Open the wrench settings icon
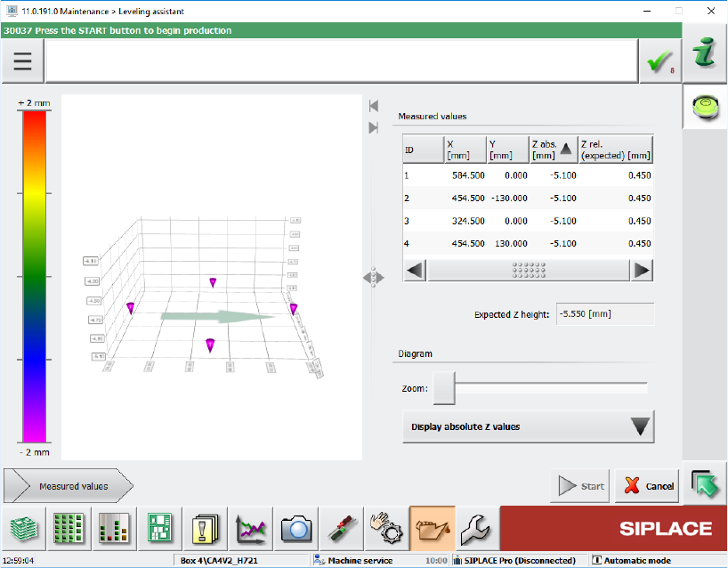The image size is (728, 568). pos(477,528)
